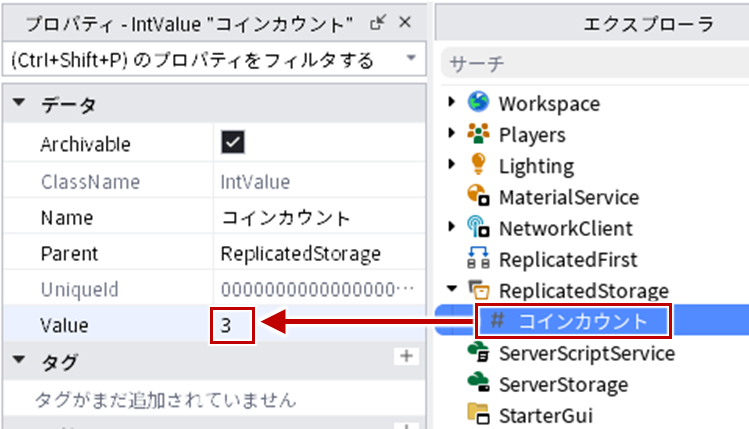Viewport: 749px width, 429px height.
Task: Expand the Workspace tree node
Action: pyautogui.click(x=451, y=101)
